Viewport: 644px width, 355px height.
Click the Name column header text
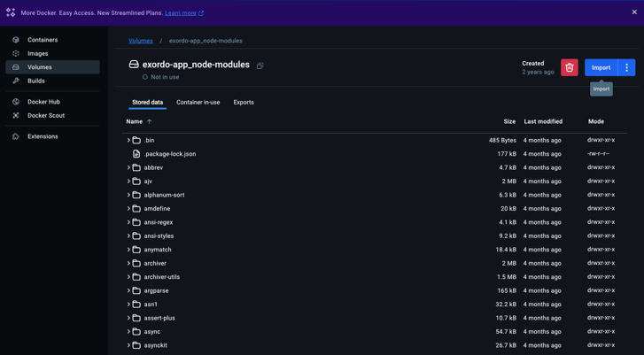[135, 121]
